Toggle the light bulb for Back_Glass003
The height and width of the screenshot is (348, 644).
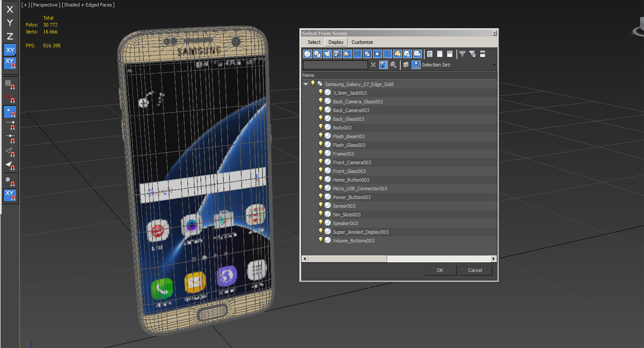(x=321, y=118)
